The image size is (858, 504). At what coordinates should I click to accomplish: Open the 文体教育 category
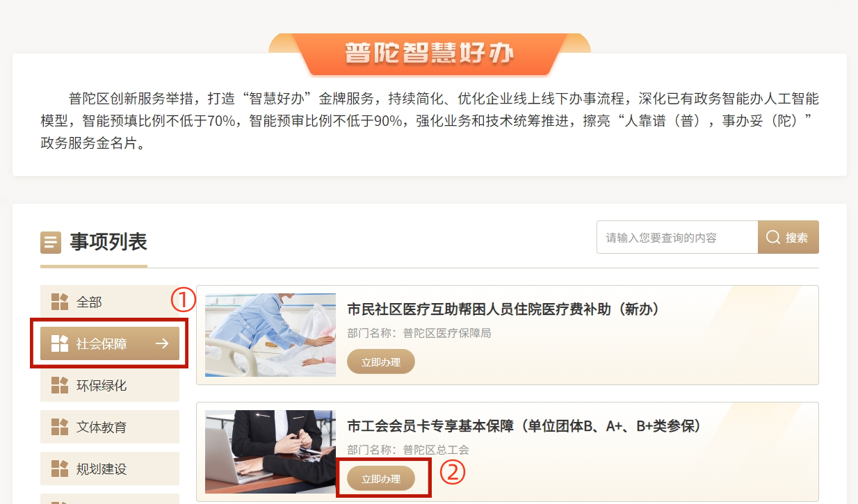(110, 427)
